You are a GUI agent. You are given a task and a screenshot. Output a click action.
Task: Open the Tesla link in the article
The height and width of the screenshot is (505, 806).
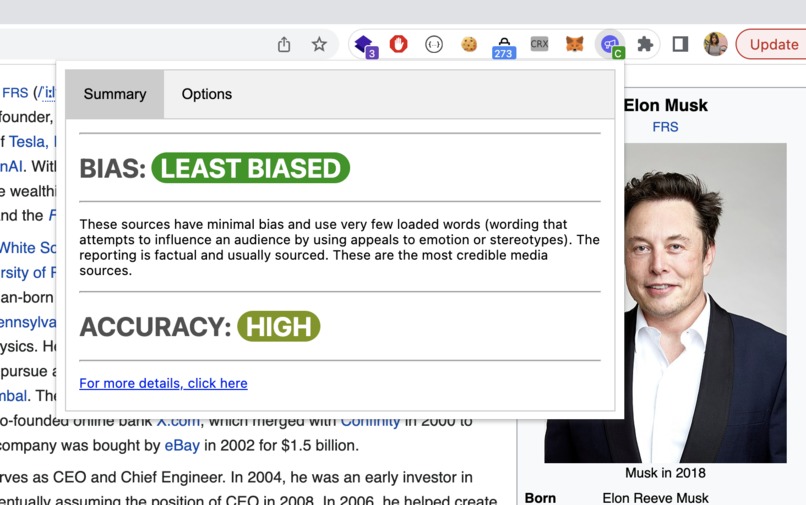point(31,142)
